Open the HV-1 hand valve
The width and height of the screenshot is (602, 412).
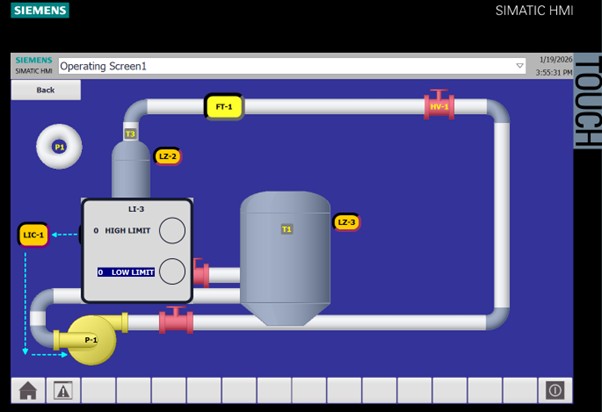pos(439,106)
